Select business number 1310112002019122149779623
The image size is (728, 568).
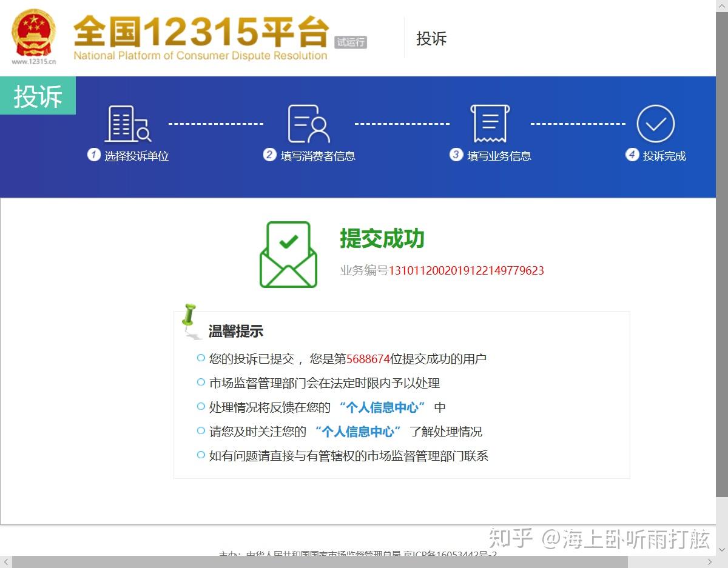(467, 270)
